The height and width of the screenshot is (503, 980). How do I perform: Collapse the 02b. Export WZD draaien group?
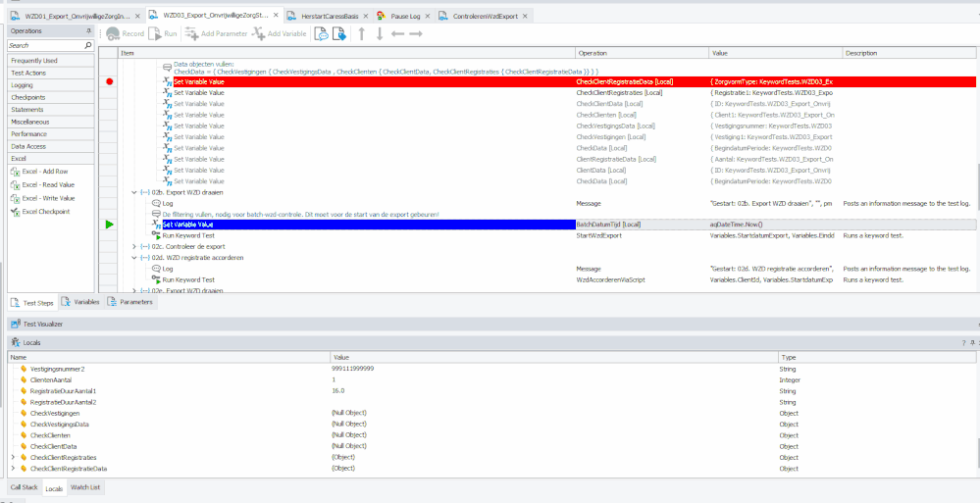pyautogui.click(x=133, y=192)
